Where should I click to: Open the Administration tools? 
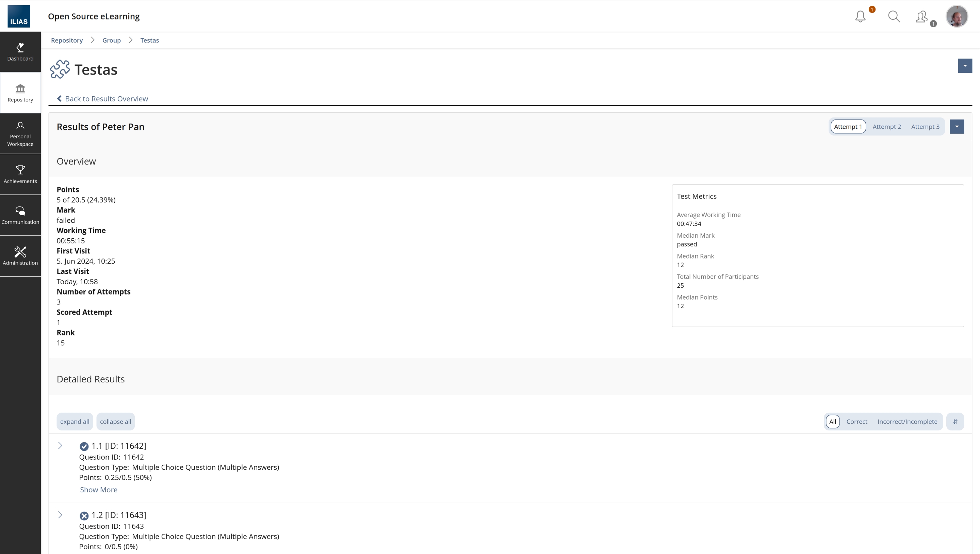(20, 255)
